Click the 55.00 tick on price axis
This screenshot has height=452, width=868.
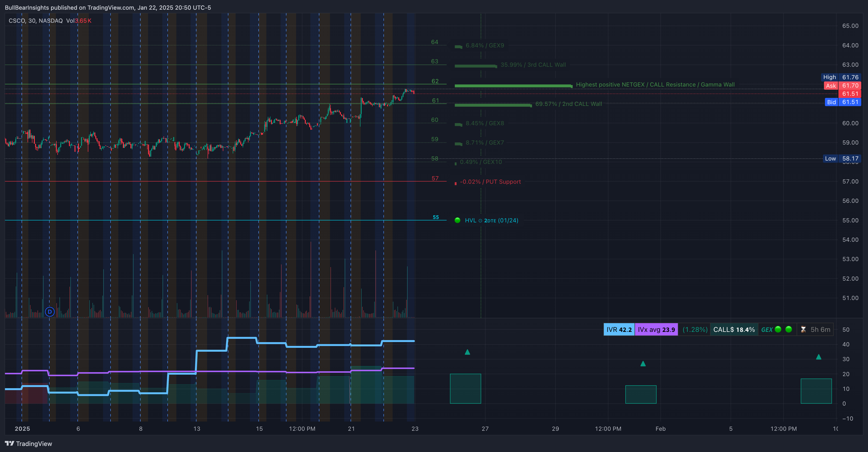(850, 220)
